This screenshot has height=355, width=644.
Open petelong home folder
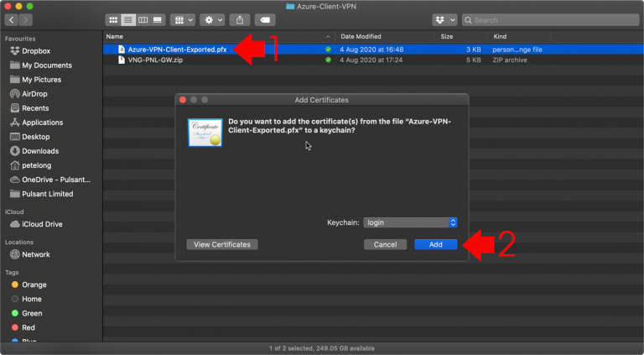pos(37,165)
